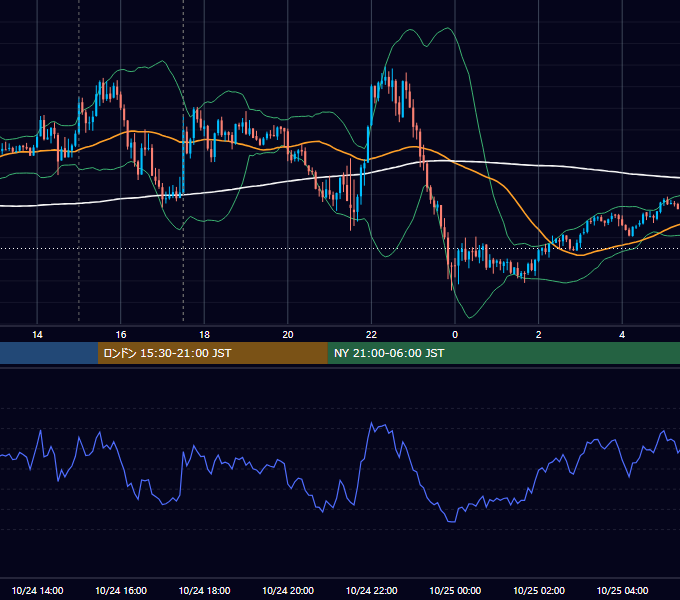The image size is (680, 600).
Task: Select the NY 21:00-06:00 JST session band
Action: (x=503, y=353)
